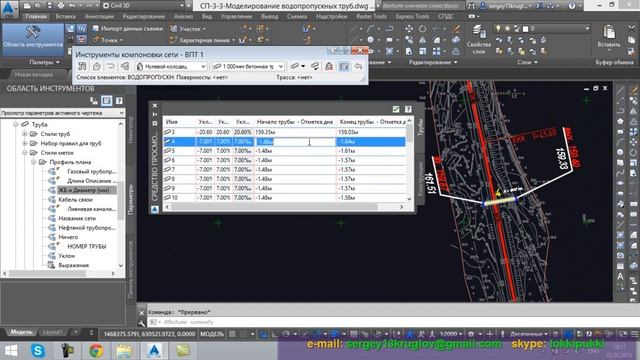Image resolution: width=640 pixels, height=360 pixels.
Task: Select pipe row 10 in the table
Action: [284, 198]
